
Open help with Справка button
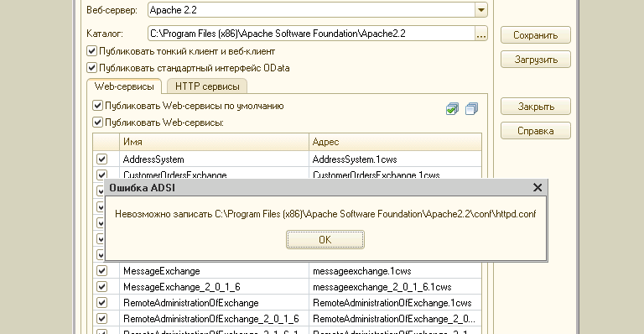[x=536, y=131]
